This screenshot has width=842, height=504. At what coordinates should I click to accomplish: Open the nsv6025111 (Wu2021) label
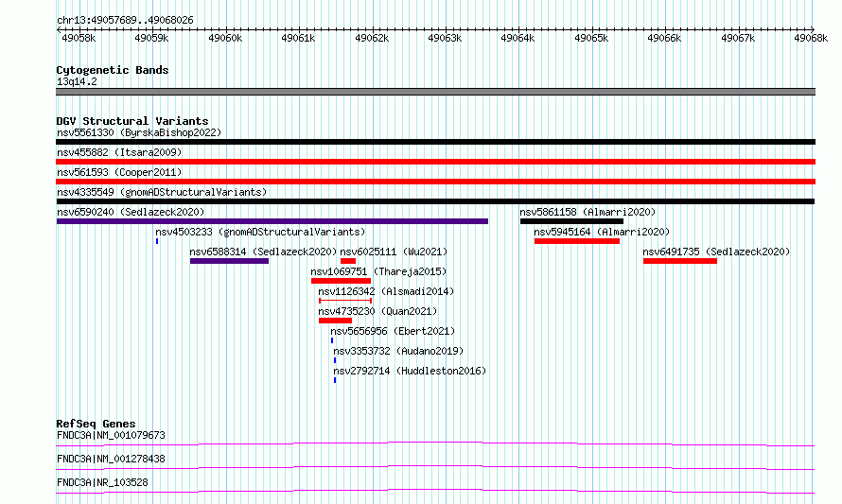[x=394, y=252]
